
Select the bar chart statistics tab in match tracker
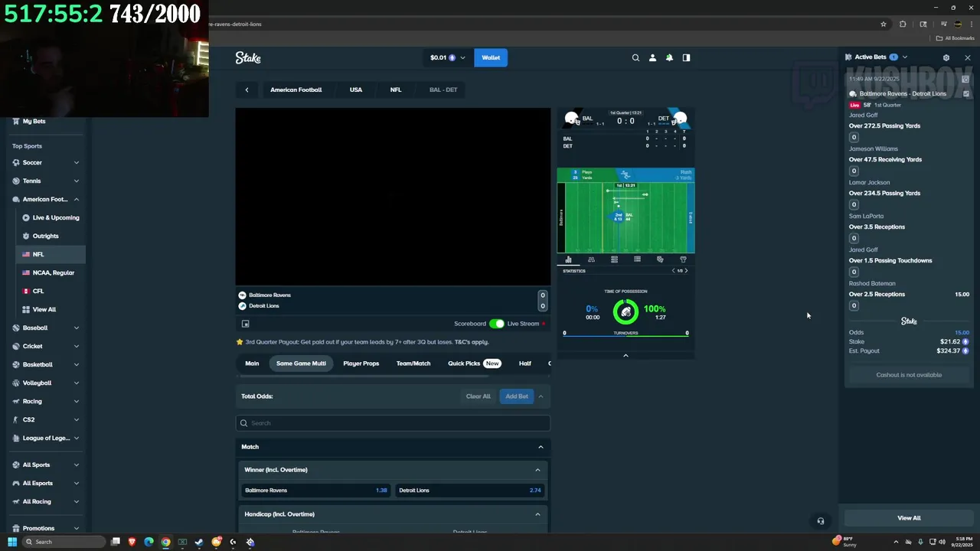pyautogui.click(x=568, y=259)
